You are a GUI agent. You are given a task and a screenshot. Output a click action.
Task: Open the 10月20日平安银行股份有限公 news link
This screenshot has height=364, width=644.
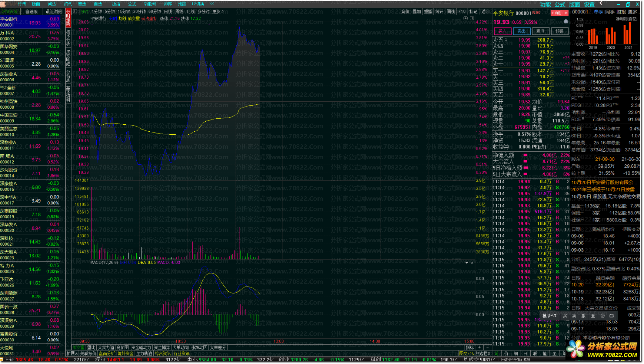(x=604, y=182)
